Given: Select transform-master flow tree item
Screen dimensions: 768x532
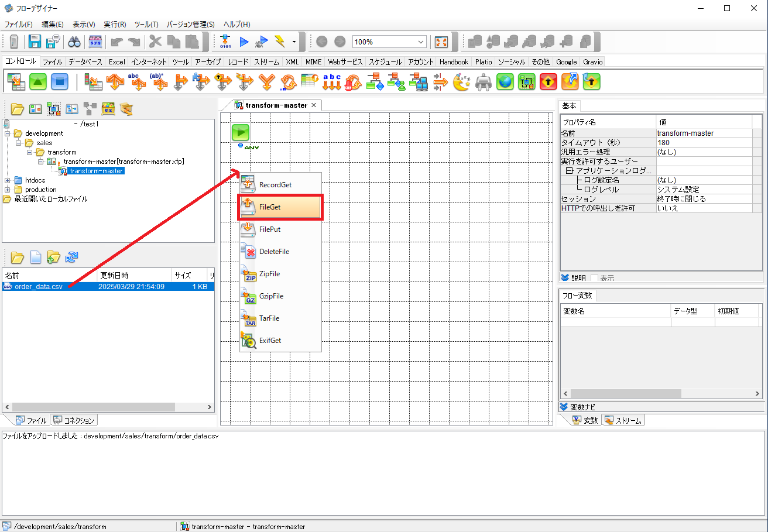Looking at the screenshot, I should pyautogui.click(x=96, y=171).
